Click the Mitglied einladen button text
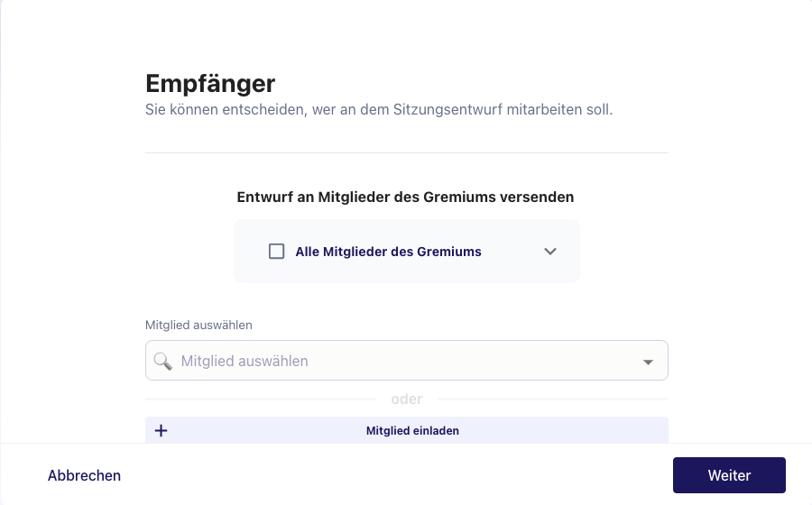The image size is (812, 505). tap(412, 430)
